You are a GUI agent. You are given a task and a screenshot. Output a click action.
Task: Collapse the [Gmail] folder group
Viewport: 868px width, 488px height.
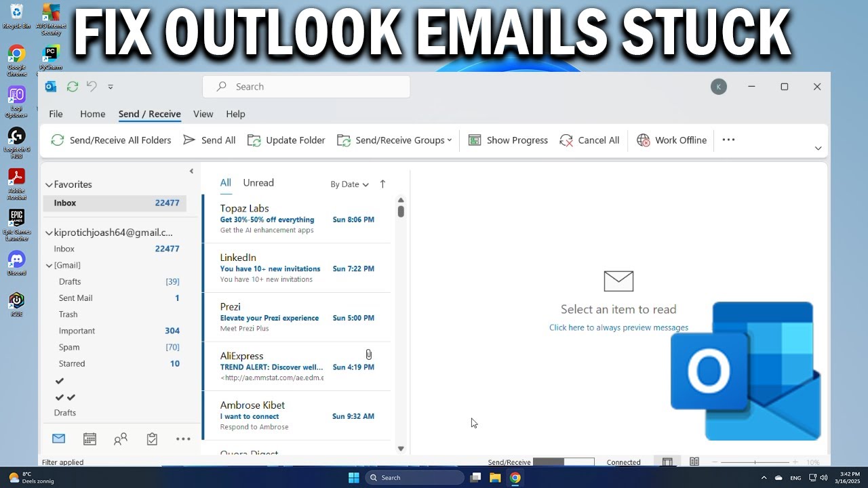(x=49, y=266)
